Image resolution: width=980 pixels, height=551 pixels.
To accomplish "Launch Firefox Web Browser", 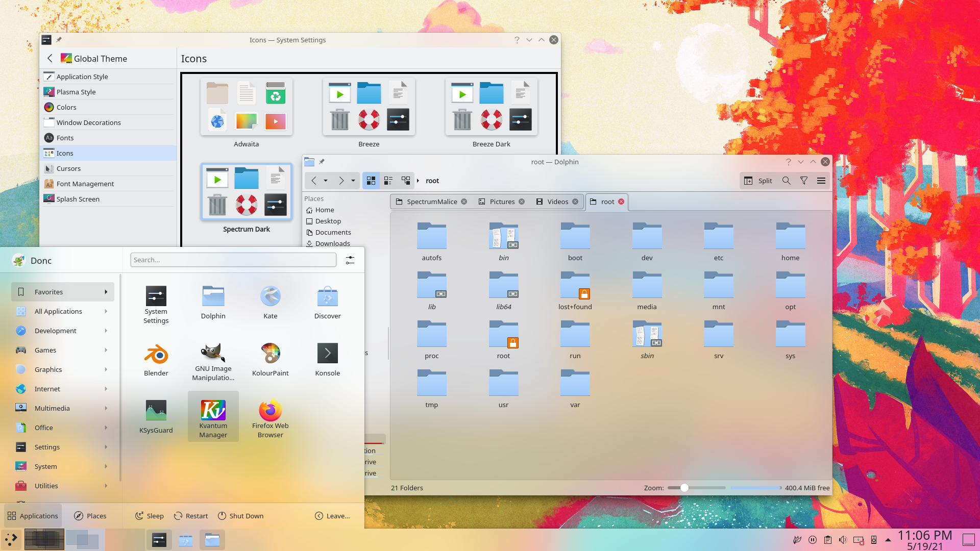I will click(270, 417).
